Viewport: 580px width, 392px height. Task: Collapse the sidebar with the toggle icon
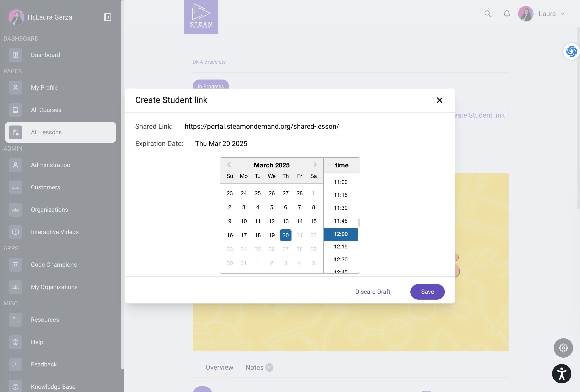pyautogui.click(x=107, y=17)
